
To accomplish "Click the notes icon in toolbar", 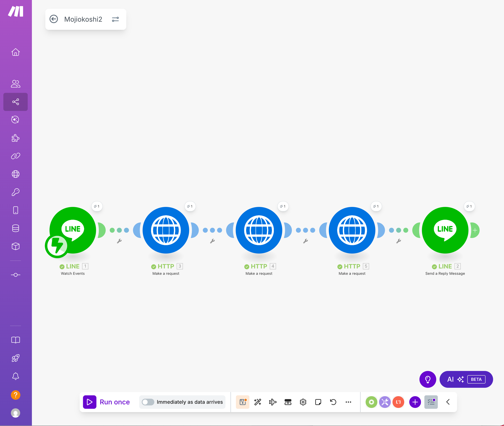I will [318, 402].
